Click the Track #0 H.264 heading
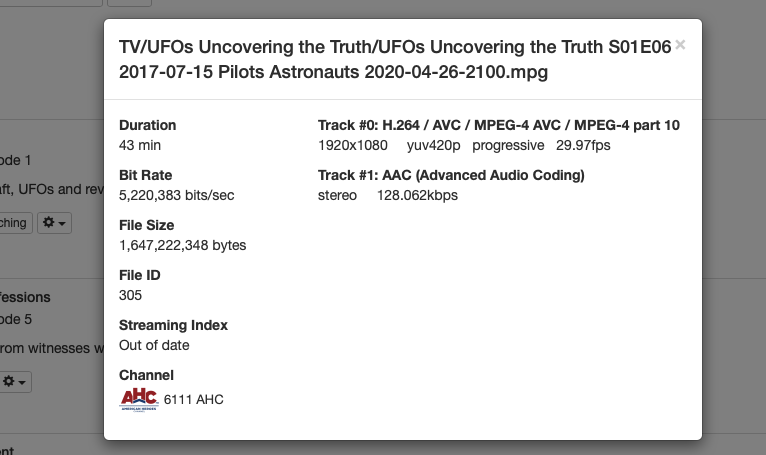 (x=498, y=125)
